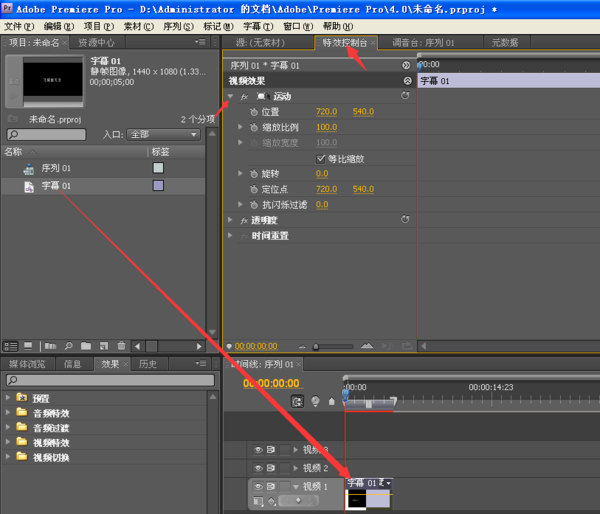Click the new item icon
600x514 pixels.
[x=104, y=346]
